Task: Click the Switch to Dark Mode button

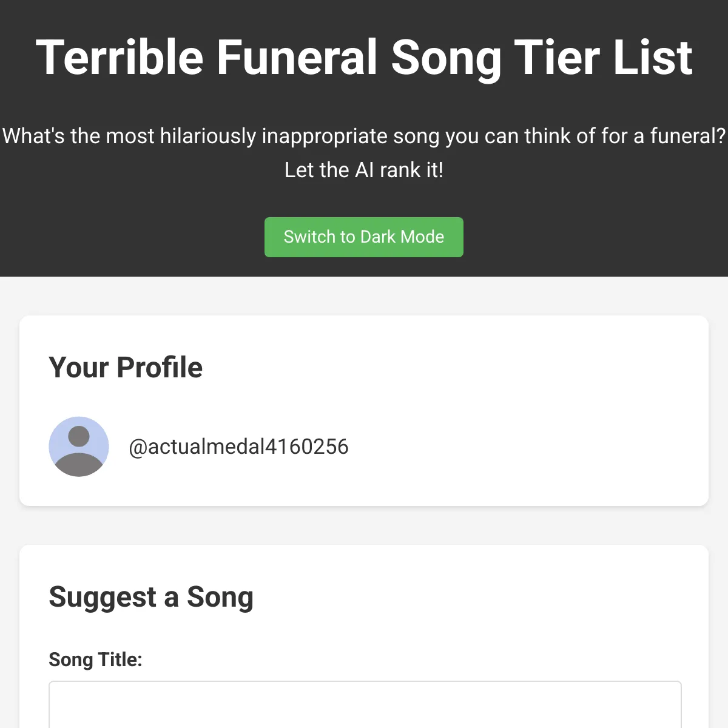Action: (x=364, y=237)
